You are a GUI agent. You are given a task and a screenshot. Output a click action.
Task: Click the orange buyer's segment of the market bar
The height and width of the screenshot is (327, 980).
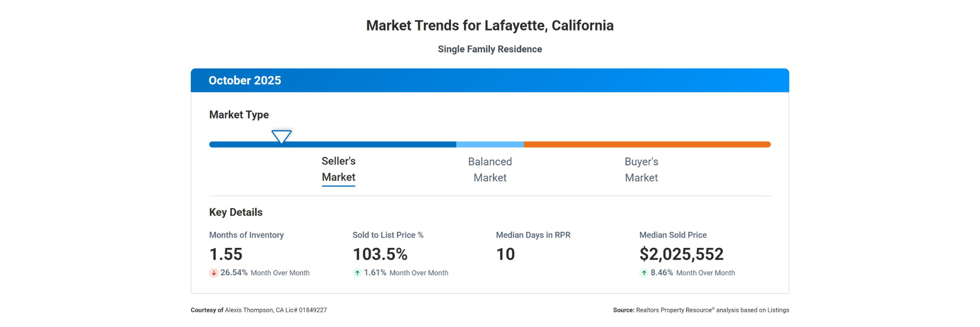click(647, 144)
